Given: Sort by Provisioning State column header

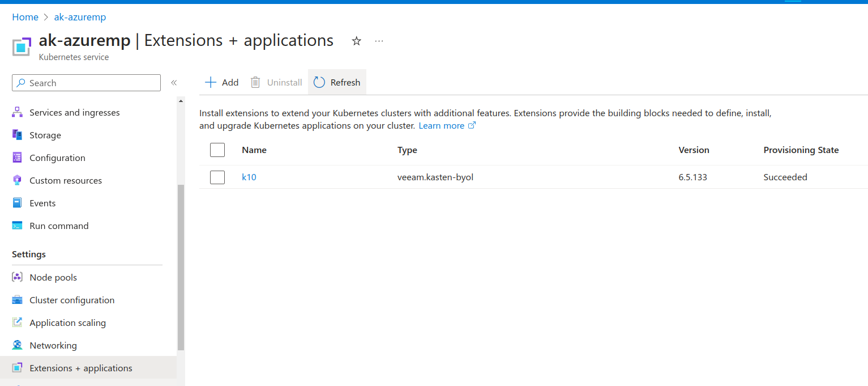Looking at the screenshot, I should pyautogui.click(x=801, y=150).
